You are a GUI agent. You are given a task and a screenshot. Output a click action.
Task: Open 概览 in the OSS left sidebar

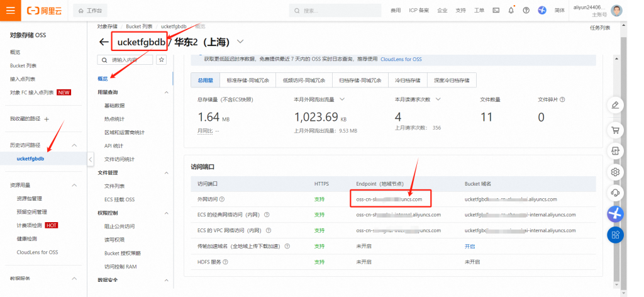pos(15,52)
